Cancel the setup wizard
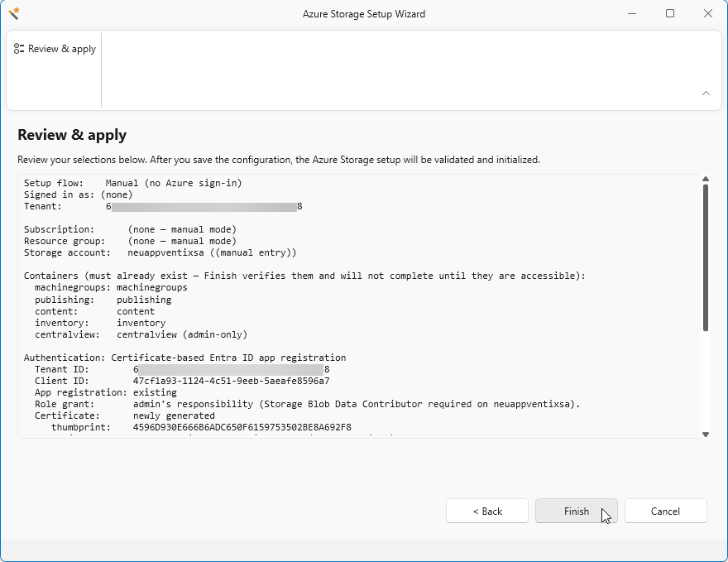 coord(665,511)
